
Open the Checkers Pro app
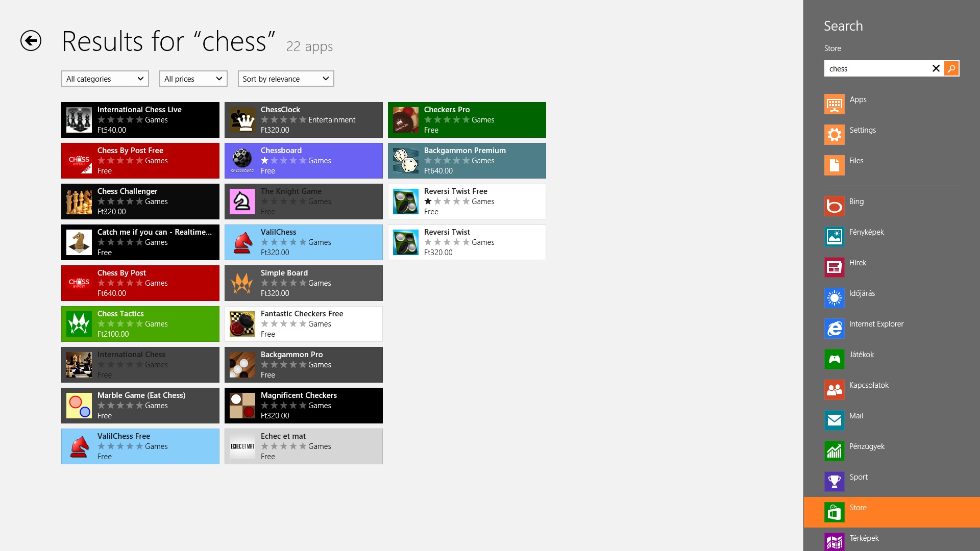[x=467, y=120]
